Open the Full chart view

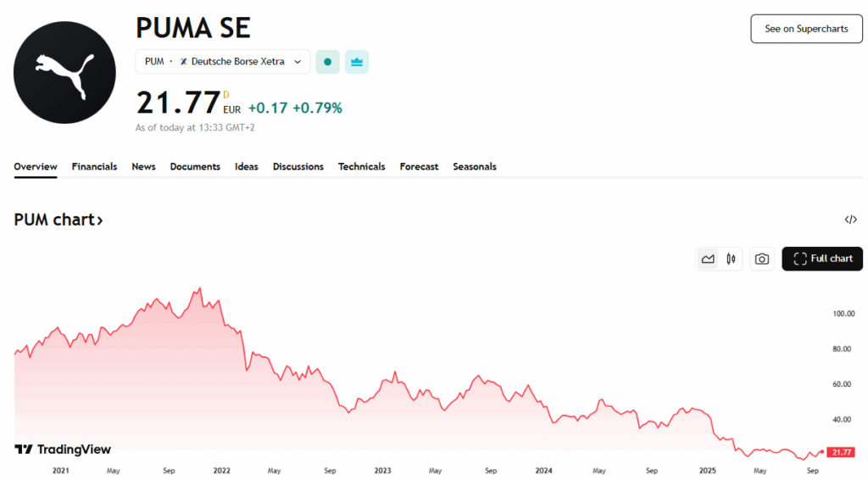pyautogui.click(x=822, y=259)
